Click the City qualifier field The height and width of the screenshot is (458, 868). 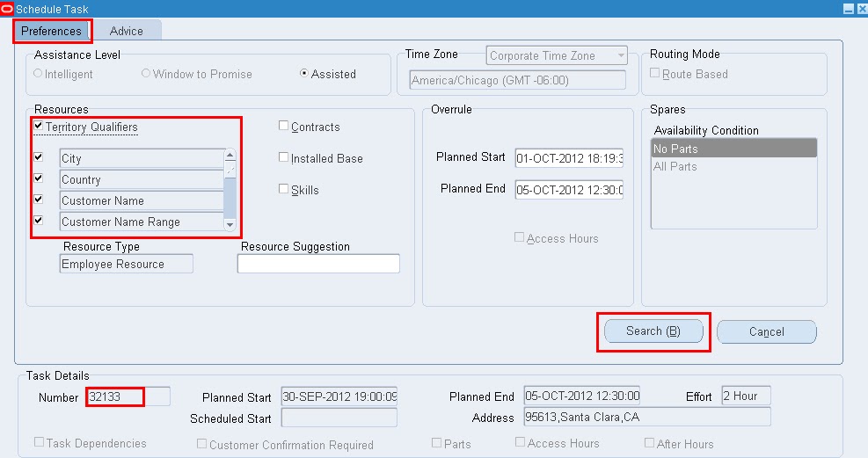(x=142, y=158)
